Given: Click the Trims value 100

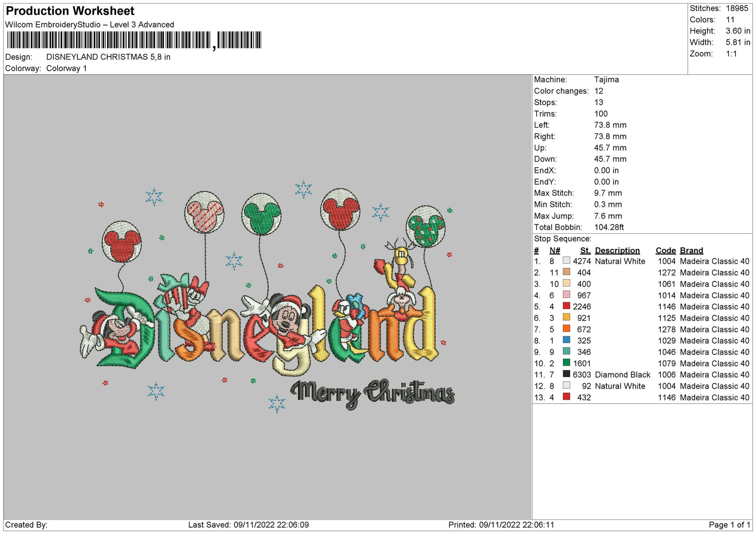Looking at the screenshot, I should click(601, 113).
